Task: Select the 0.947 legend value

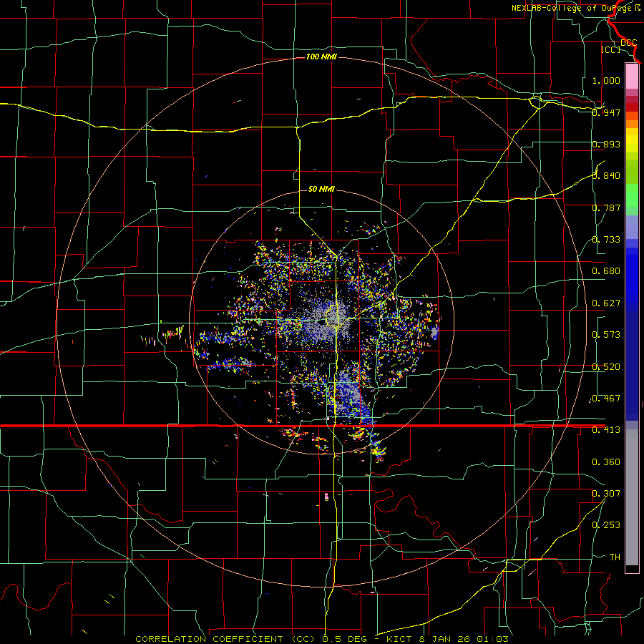Action: point(606,112)
